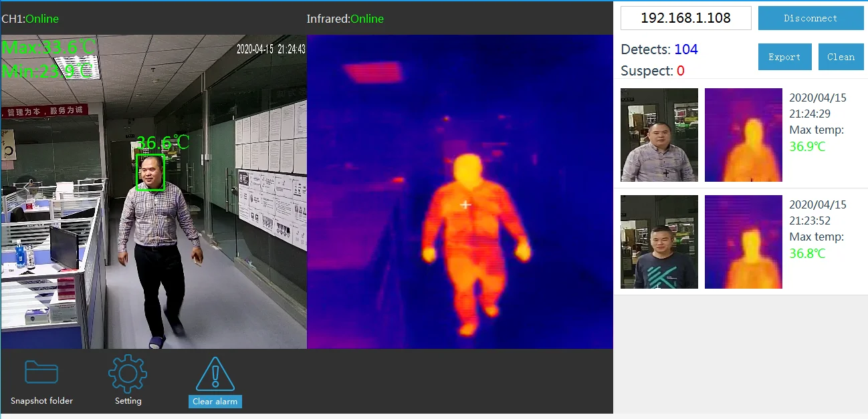Click the Clear alarm label button
Image resolution: width=868 pixels, height=419 pixels.
(215, 402)
